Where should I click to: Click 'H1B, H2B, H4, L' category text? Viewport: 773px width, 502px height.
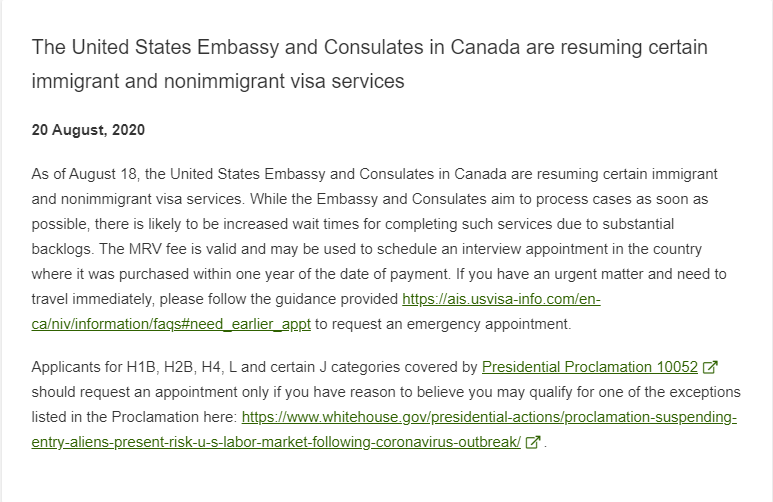[182, 367]
